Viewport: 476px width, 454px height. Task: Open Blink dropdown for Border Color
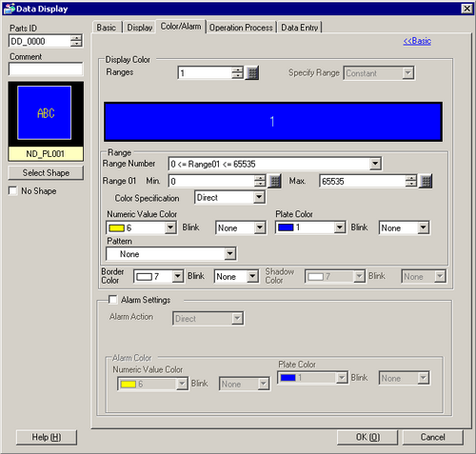pos(252,276)
